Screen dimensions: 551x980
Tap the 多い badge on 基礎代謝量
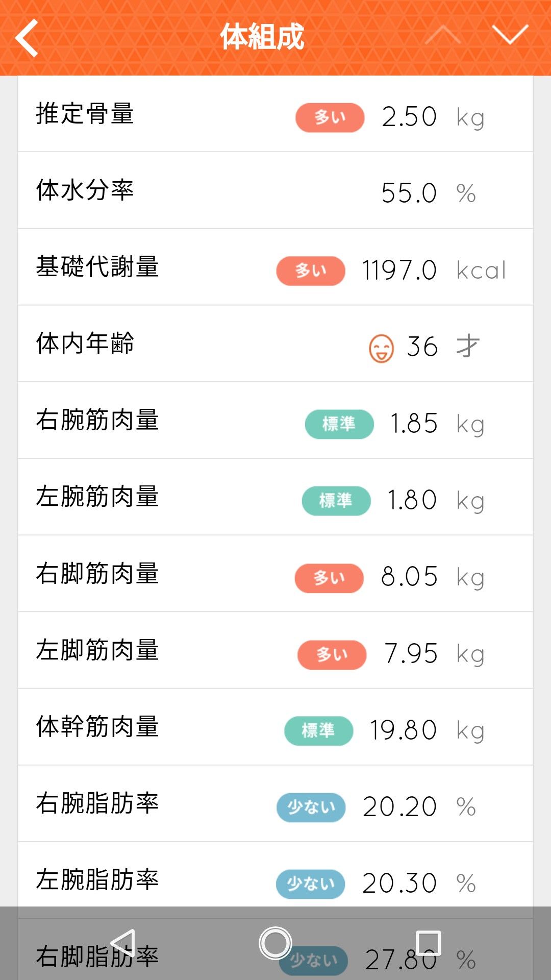[x=311, y=271]
